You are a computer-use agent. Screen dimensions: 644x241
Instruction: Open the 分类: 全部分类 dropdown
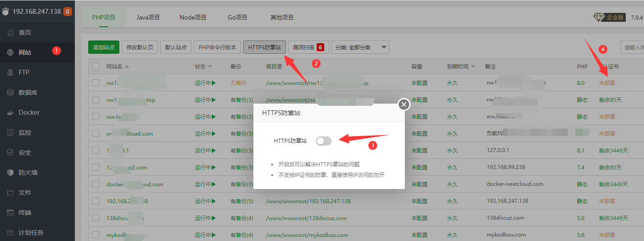click(x=360, y=47)
